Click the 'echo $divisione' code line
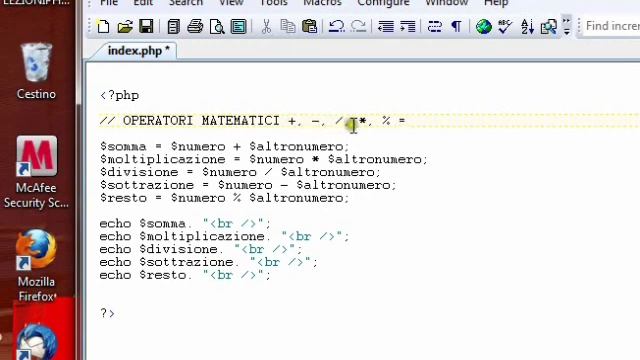 201,249
